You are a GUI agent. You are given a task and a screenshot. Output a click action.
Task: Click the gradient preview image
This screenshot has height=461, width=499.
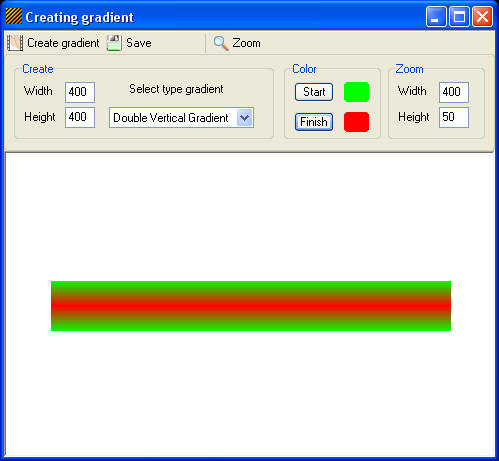point(251,306)
